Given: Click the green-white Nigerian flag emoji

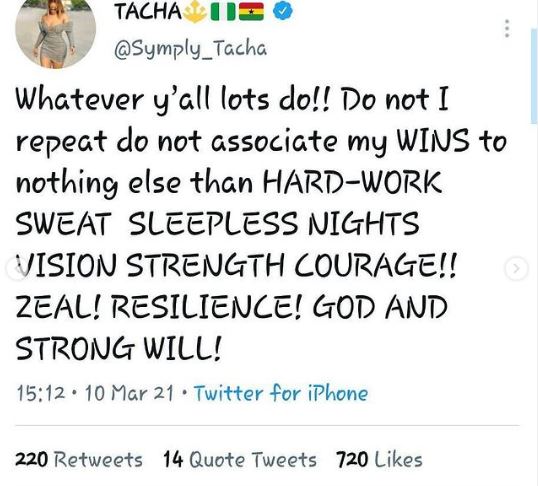Looking at the screenshot, I should coord(223,12).
